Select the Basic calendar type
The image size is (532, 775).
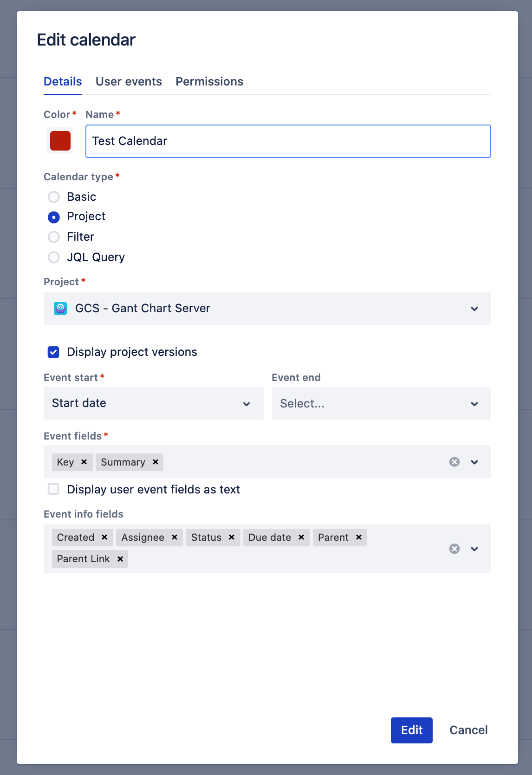pos(54,197)
